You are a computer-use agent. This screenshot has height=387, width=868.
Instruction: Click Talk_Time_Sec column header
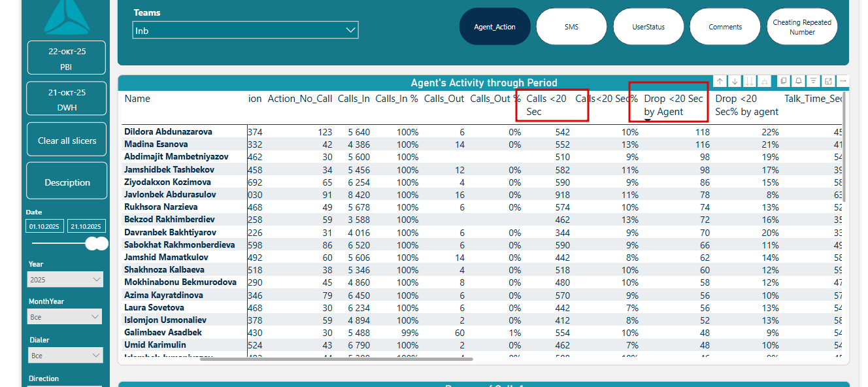point(814,99)
